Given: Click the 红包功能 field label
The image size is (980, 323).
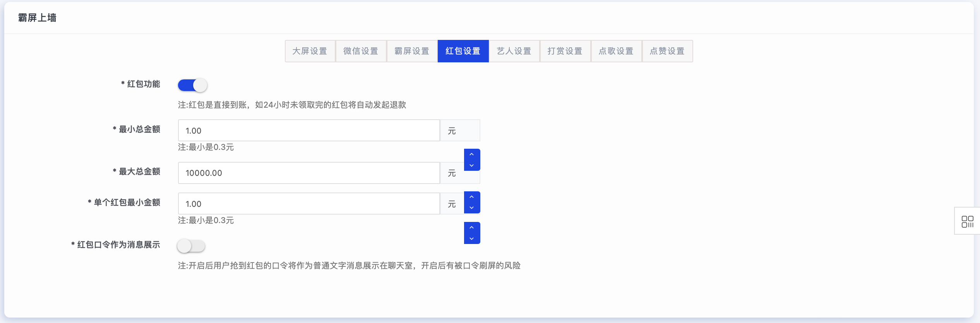Looking at the screenshot, I should tap(141, 84).
